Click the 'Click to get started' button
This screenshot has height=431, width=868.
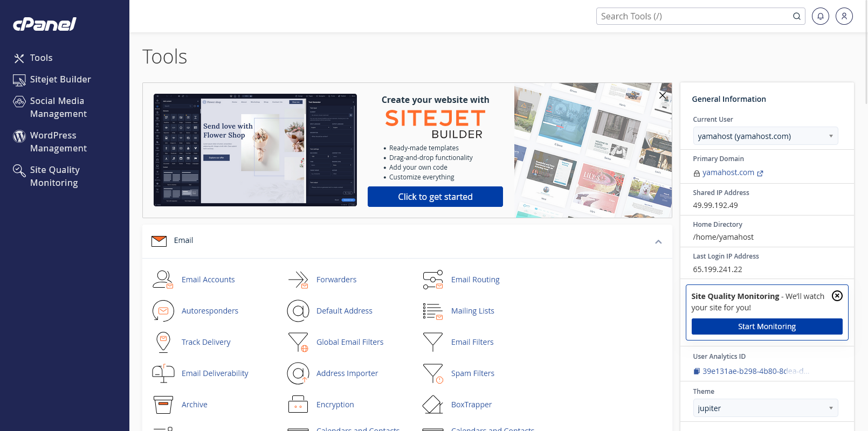pos(435,197)
